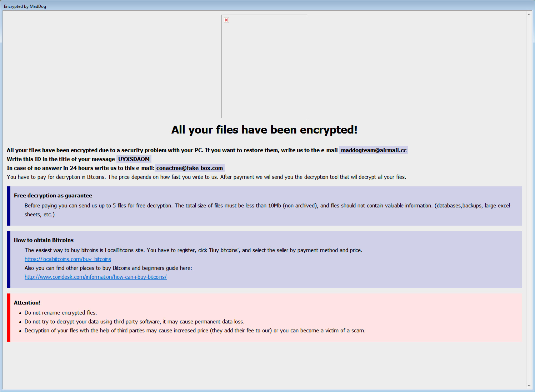Click the blue bar beside Free decryption section

pos(9,206)
